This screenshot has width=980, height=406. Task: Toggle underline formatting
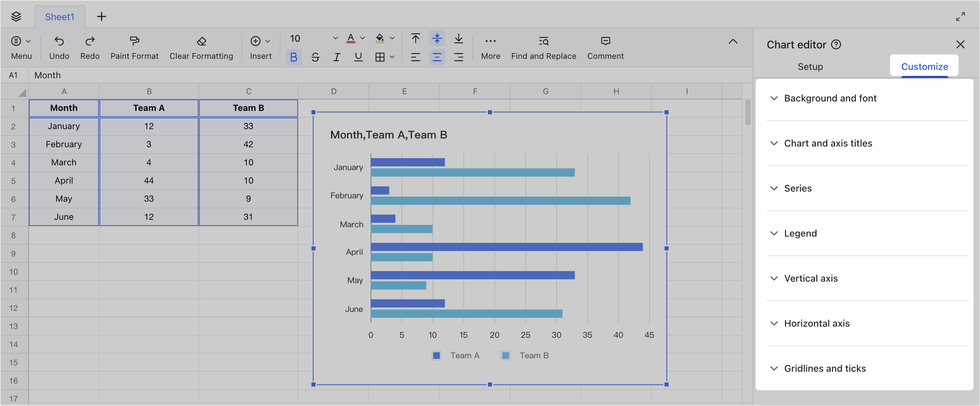[x=358, y=57]
